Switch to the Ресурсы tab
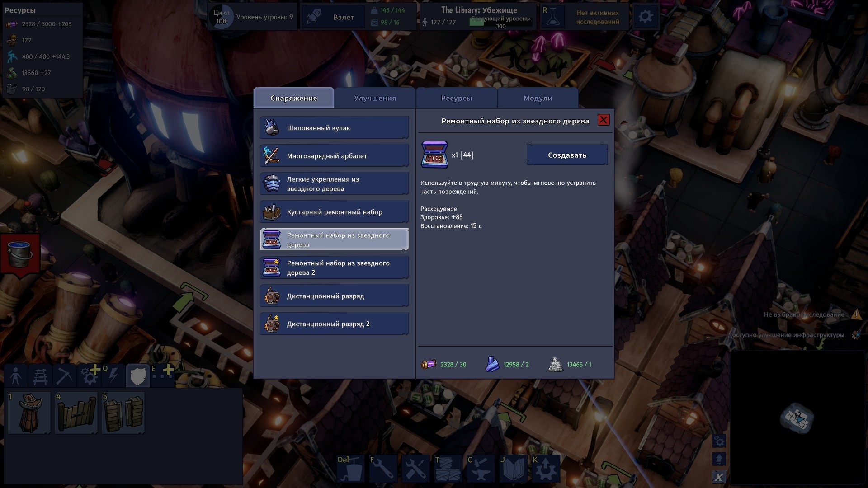Screen dimensions: 868x488 (x=456, y=98)
